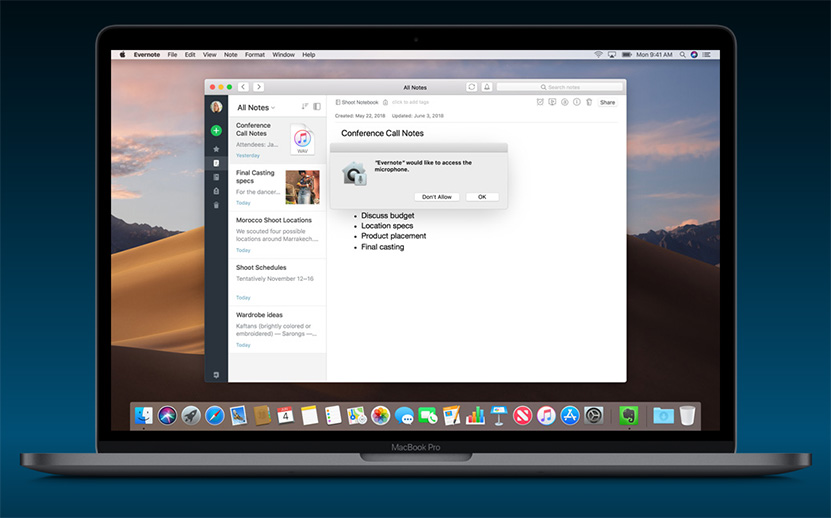Open Maps in the Dock
This screenshot has height=518, width=831.
click(357, 416)
